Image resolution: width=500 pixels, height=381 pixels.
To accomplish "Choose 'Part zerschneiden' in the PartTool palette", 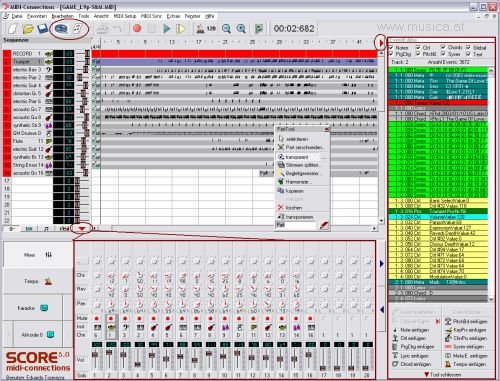I will tap(301, 147).
